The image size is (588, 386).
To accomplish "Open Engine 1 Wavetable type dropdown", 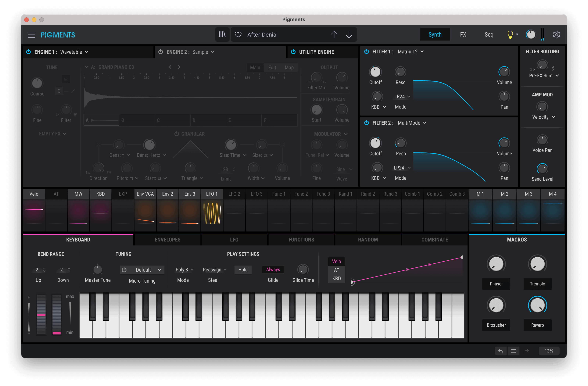I will (74, 52).
